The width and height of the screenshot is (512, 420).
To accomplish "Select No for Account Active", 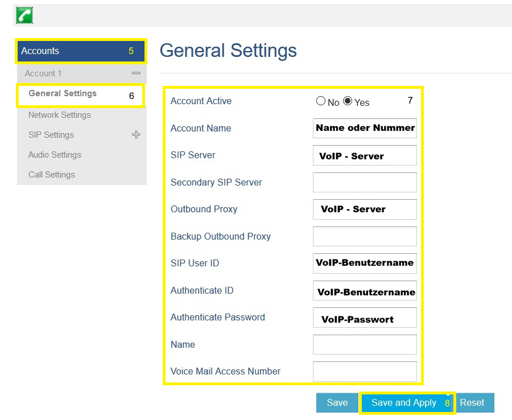I will point(321,101).
